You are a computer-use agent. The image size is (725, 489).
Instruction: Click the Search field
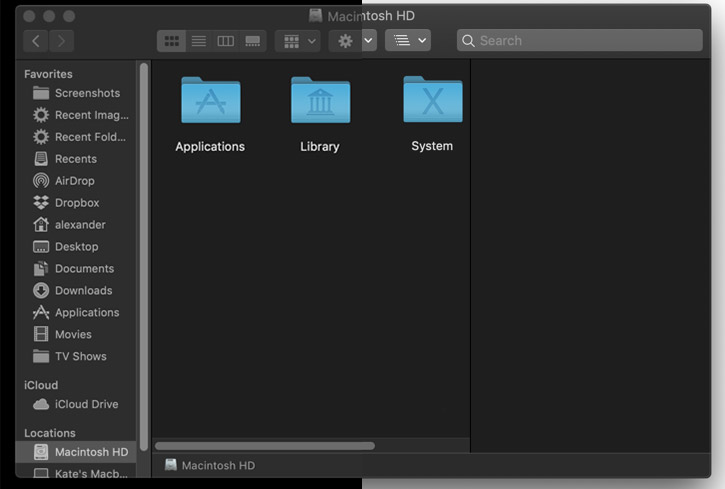click(580, 41)
